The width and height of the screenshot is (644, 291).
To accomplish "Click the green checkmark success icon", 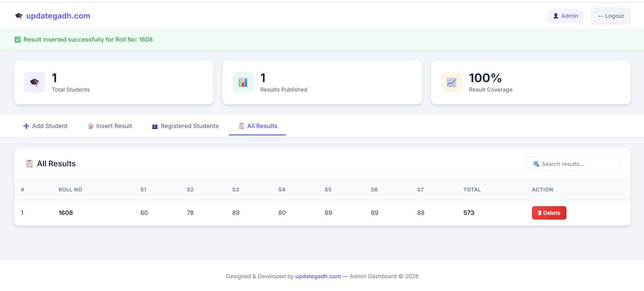I will [18, 40].
